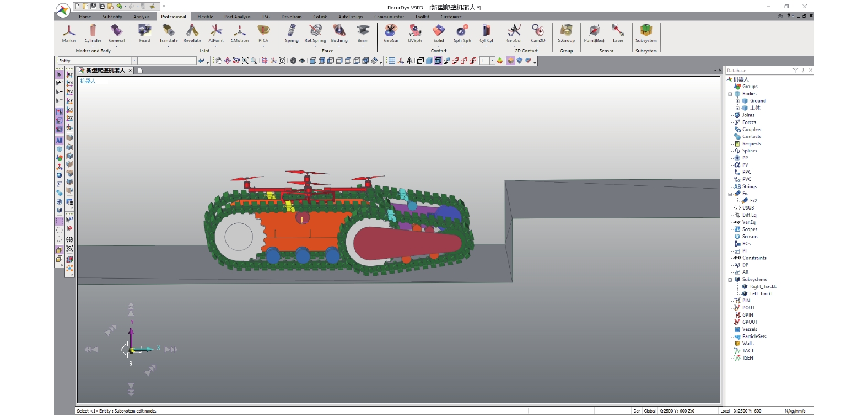Click the Laser sensor icon

coord(618,33)
